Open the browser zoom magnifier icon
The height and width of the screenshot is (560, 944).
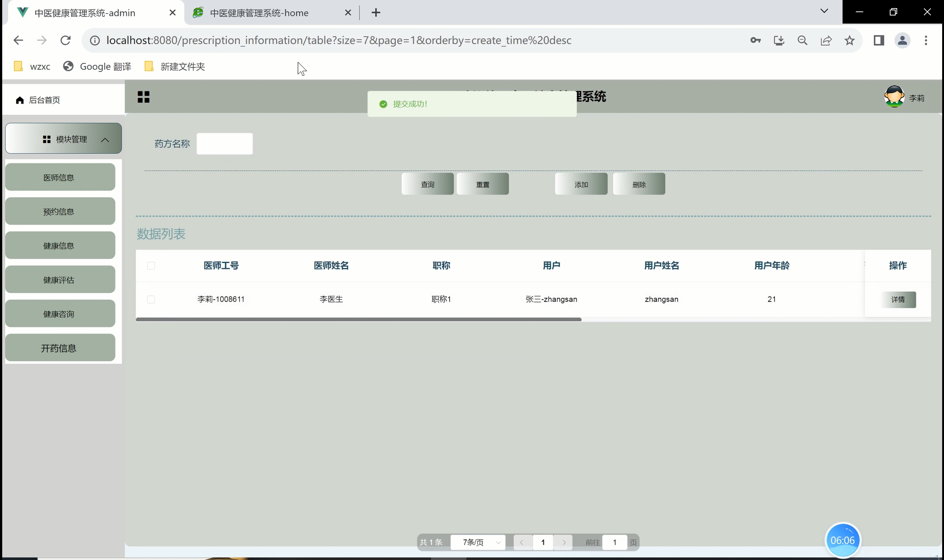point(802,41)
